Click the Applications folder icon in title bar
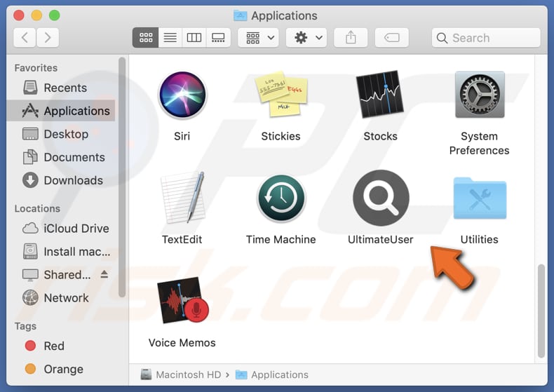 pyautogui.click(x=241, y=15)
